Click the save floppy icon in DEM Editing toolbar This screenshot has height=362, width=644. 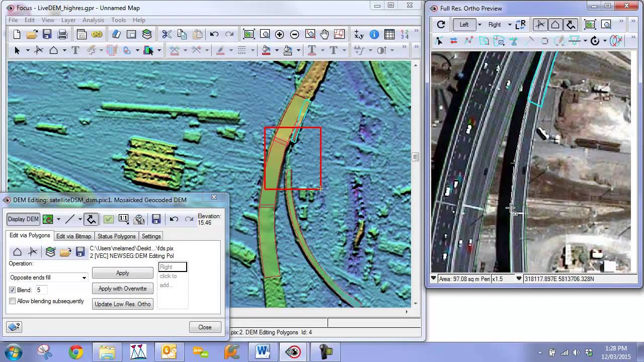(x=156, y=219)
